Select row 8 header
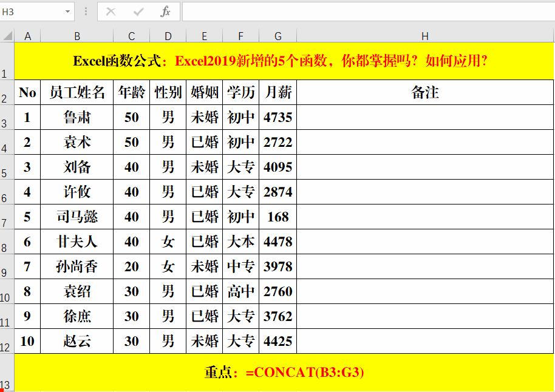The height and width of the screenshot is (392, 555). 7,242
